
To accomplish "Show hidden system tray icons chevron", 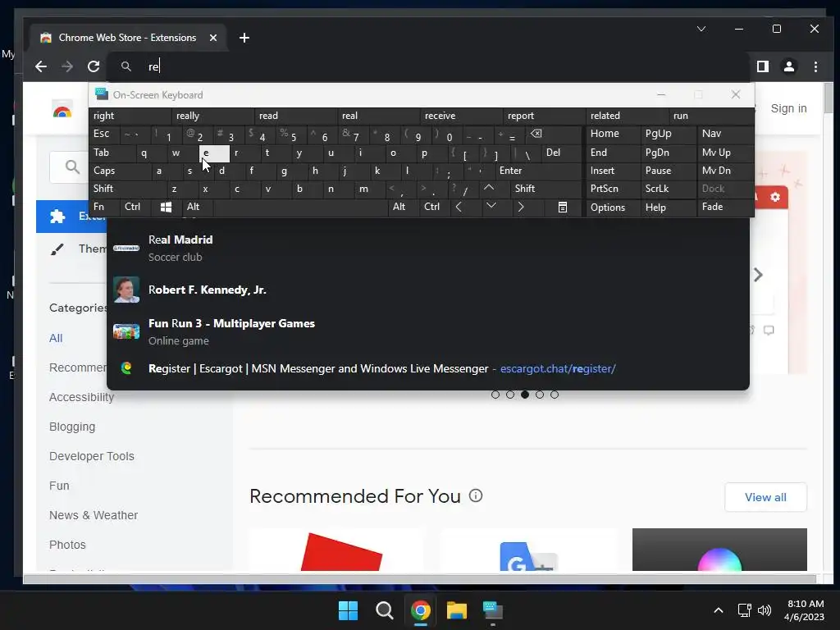I will 719,610.
